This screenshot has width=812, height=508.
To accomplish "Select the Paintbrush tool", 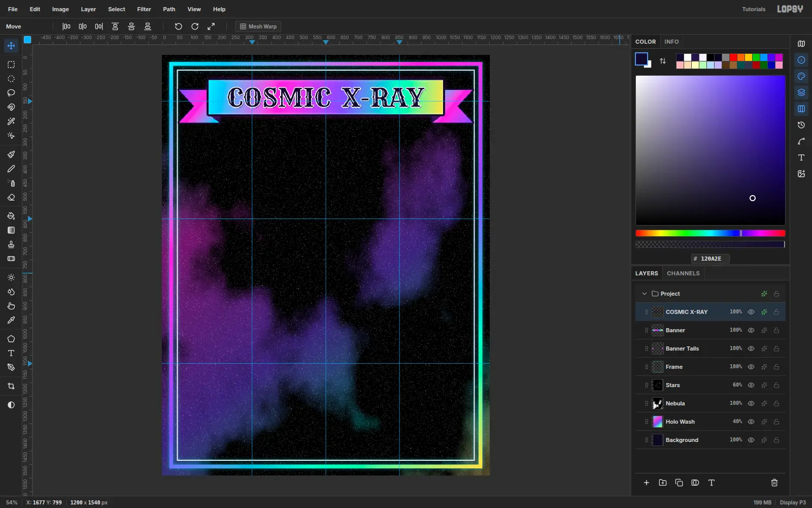I will click(x=11, y=154).
